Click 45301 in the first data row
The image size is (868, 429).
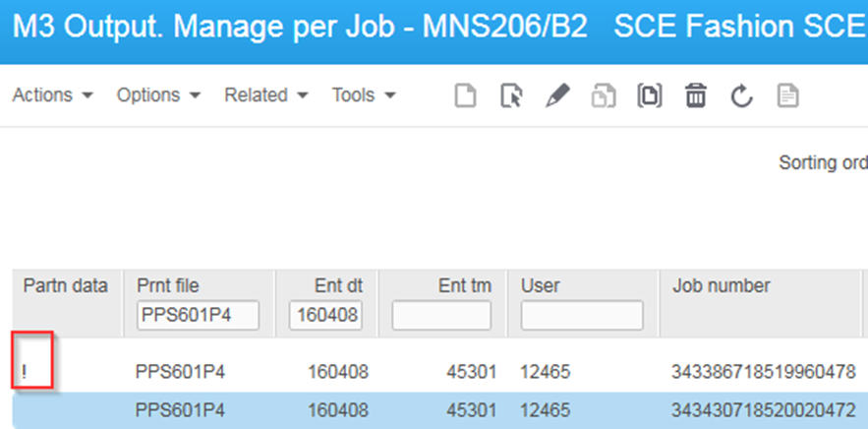(472, 372)
